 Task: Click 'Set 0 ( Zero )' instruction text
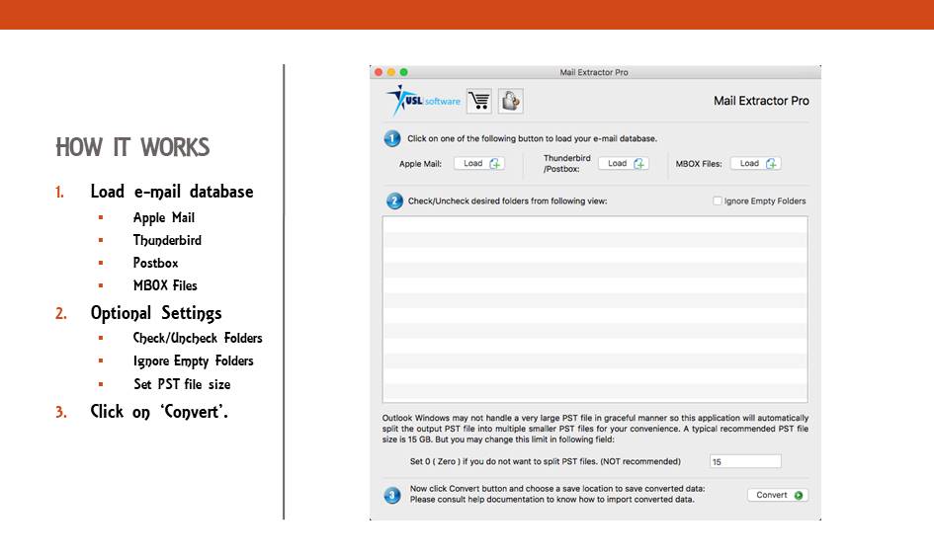pyautogui.click(x=545, y=461)
